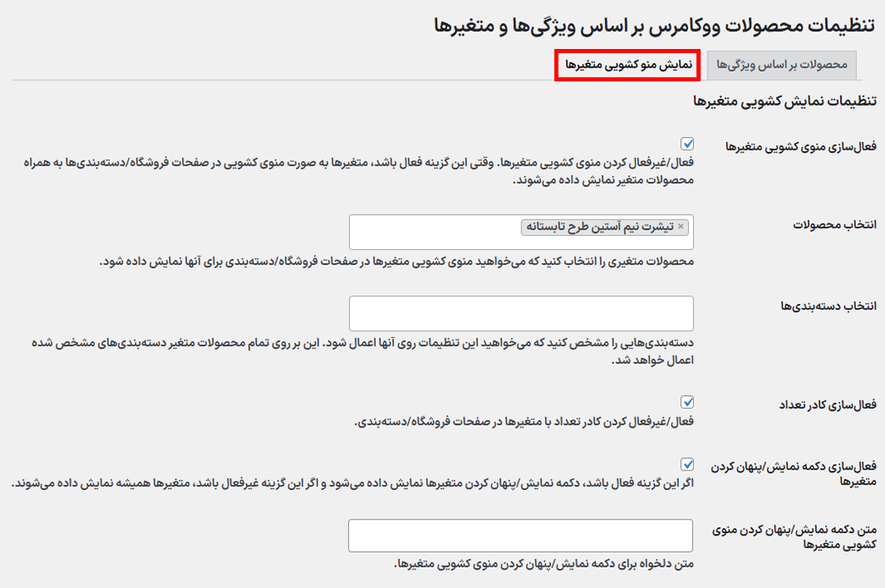Click the تنظیمات نمایش کشویی متغیرها section heading
This screenshot has width=885, height=588.
coord(784,101)
